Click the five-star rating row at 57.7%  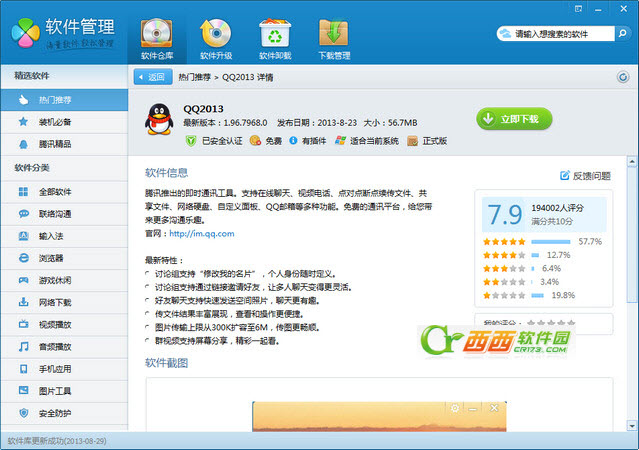(542, 242)
